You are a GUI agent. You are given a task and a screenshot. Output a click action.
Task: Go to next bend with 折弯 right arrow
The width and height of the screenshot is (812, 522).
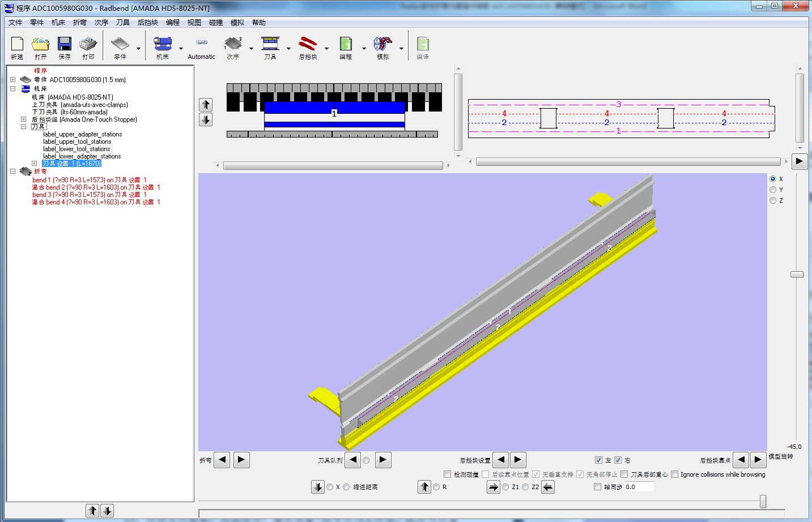(241, 460)
